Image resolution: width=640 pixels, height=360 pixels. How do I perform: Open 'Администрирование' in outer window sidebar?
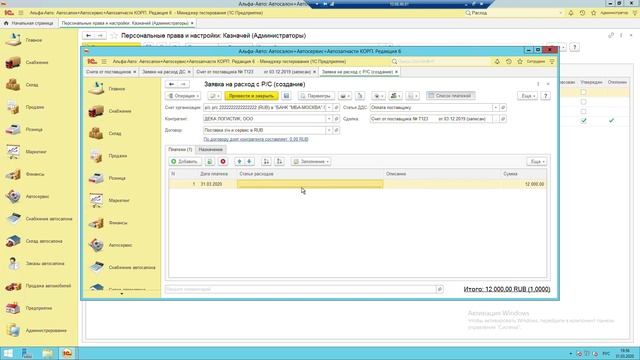(46, 331)
